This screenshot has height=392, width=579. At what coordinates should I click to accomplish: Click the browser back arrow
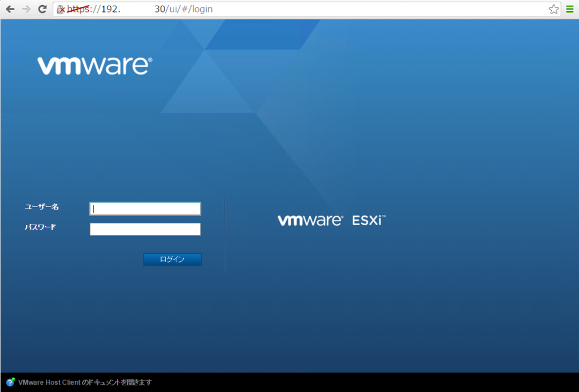(10, 9)
